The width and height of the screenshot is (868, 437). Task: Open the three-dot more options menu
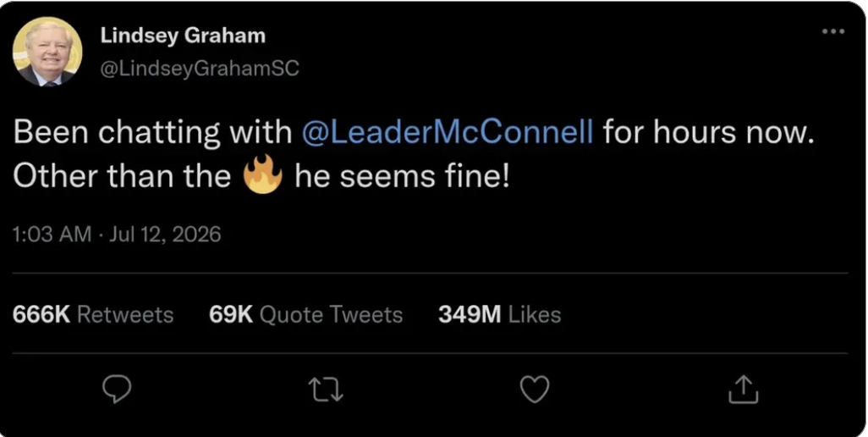[x=833, y=31]
